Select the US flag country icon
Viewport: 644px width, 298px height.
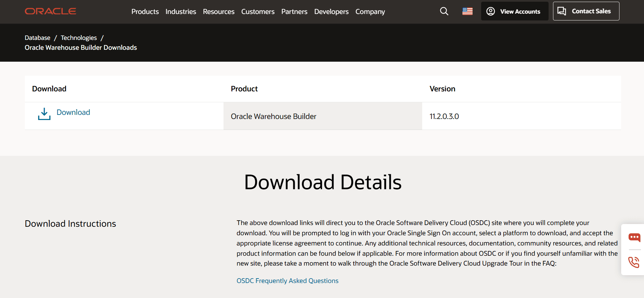[467, 11]
